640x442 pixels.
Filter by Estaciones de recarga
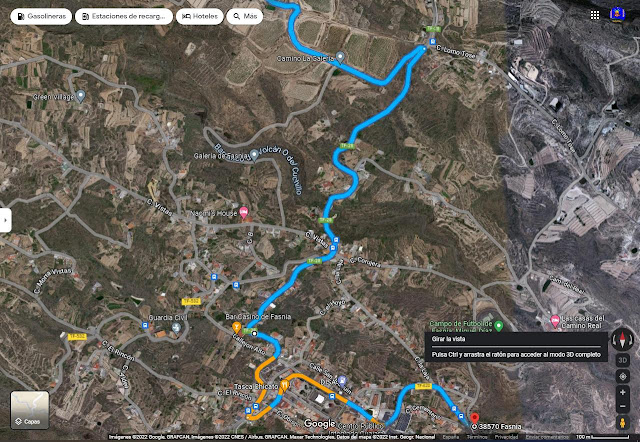124,16
